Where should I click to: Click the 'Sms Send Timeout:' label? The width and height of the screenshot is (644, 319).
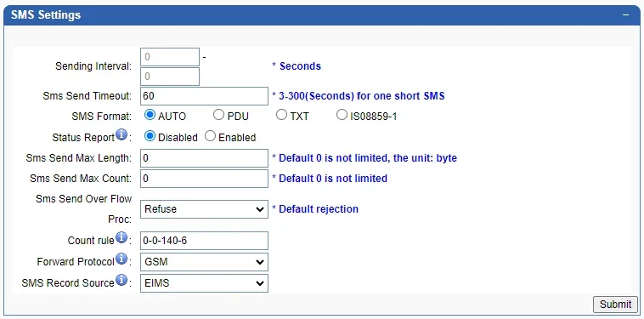tap(88, 96)
